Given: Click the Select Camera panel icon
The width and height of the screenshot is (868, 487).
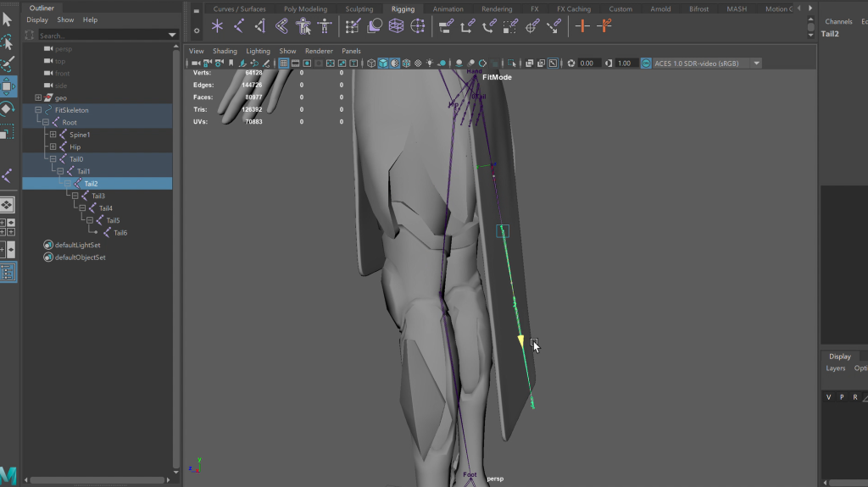Looking at the screenshot, I should pyautogui.click(x=196, y=63).
